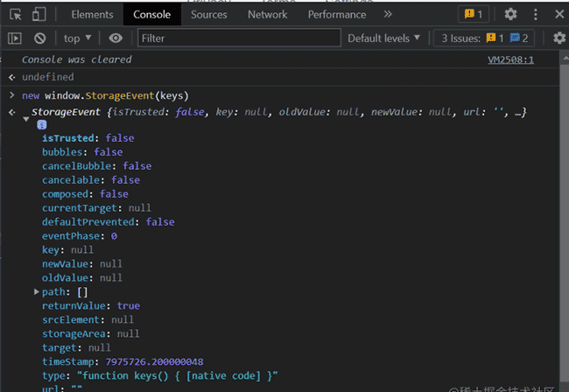569x392 pixels.
Task: Clear the console with the ban icon
Action: point(40,38)
